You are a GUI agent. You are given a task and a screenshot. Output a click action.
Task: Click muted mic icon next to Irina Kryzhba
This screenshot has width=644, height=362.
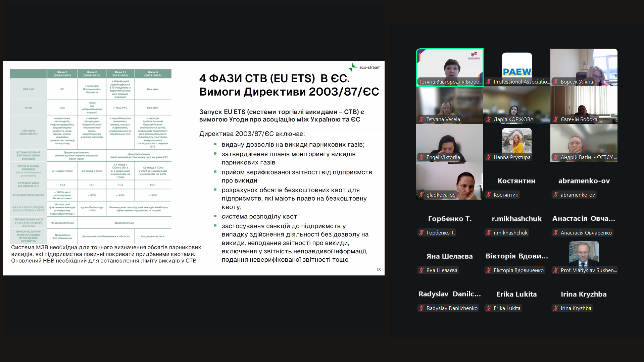(x=556, y=308)
